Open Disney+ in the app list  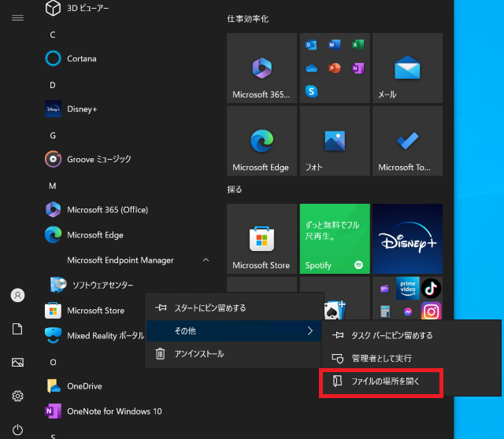(71, 109)
